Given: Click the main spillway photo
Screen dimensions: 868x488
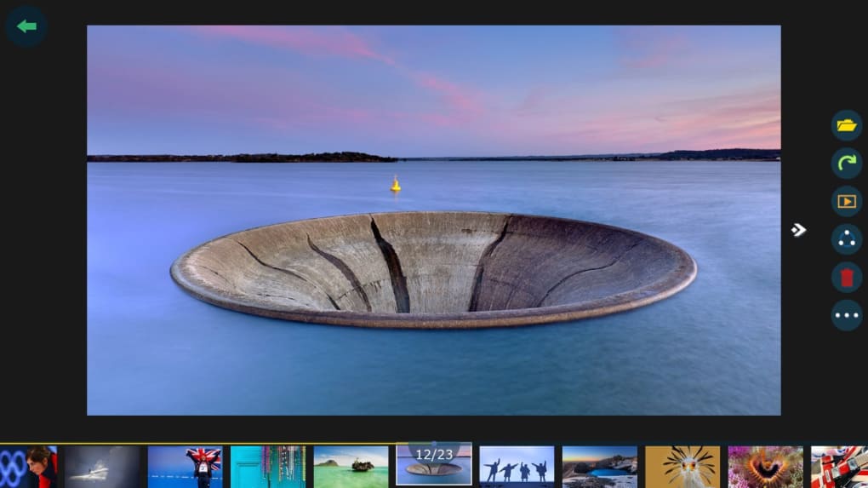Looking at the screenshot, I should tap(434, 220).
